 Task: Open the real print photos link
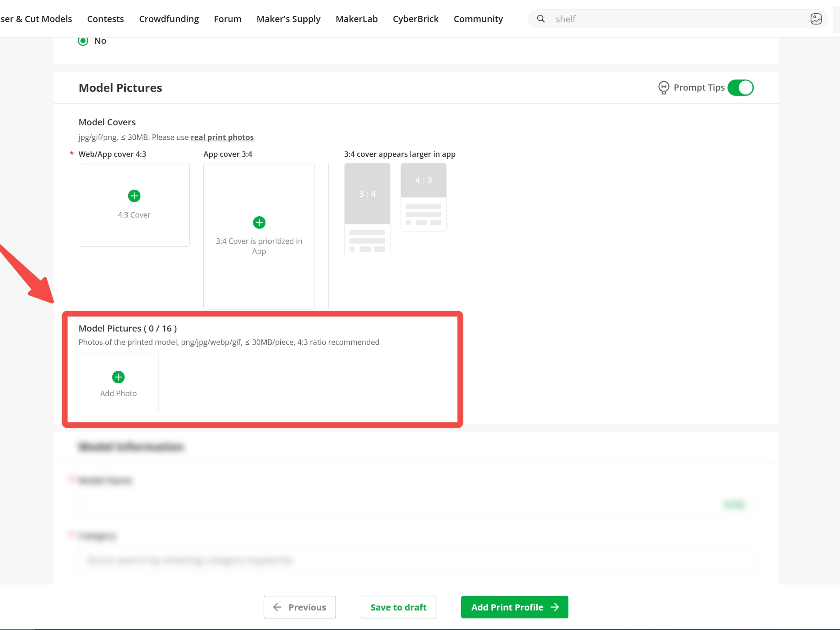pyautogui.click(x=222, y=137)
